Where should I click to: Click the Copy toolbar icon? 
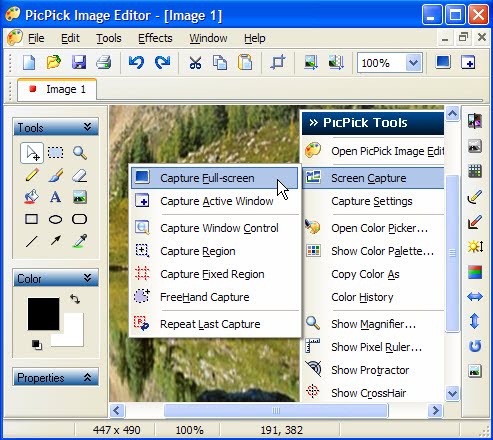(x=220, y=62)
